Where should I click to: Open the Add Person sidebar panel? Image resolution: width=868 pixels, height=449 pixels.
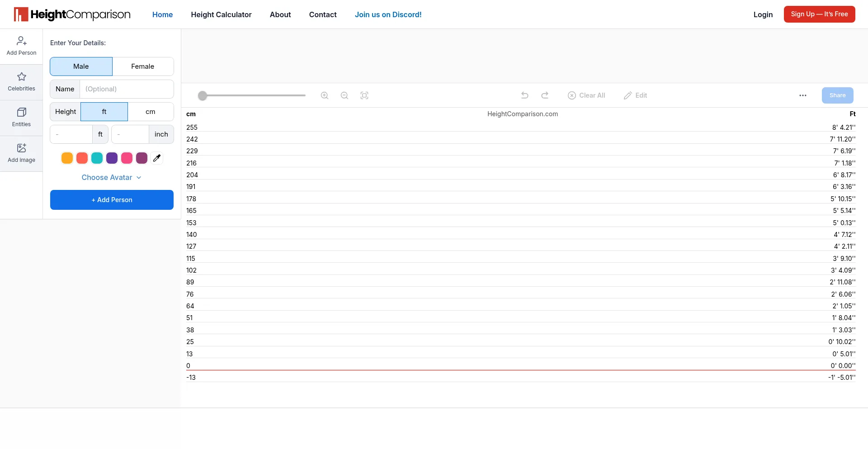pos(21,47)
